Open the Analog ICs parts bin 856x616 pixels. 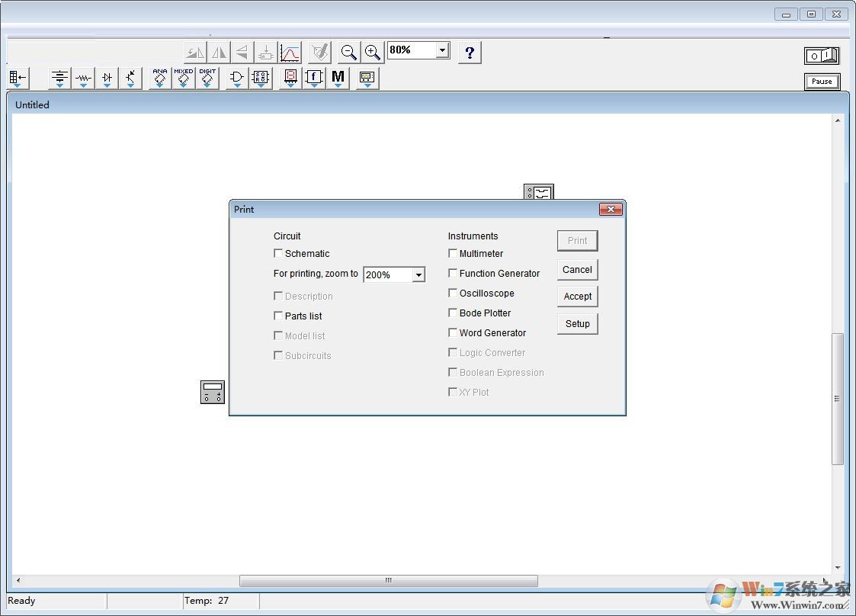coord(159,78)
